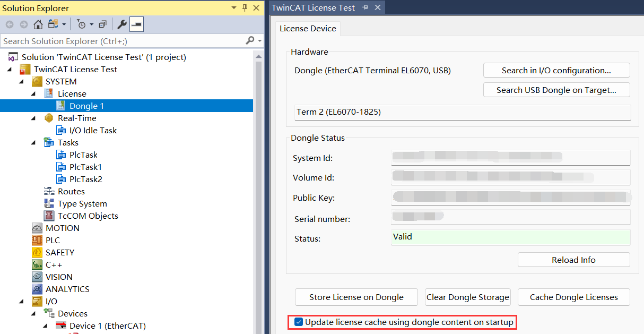644x334 pixels.
Task: Click the TcCOM Objects icon
Action: pyautogui.click(x=49, y=216)
